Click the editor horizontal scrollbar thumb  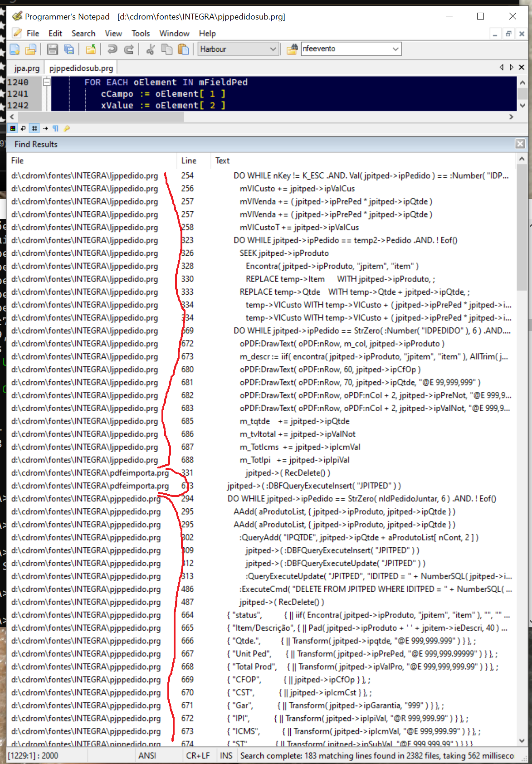click(101, 117)
